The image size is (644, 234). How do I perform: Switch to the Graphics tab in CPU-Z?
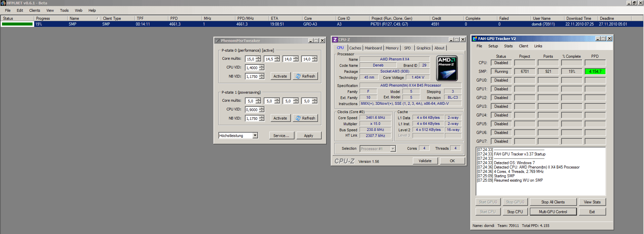423,48
